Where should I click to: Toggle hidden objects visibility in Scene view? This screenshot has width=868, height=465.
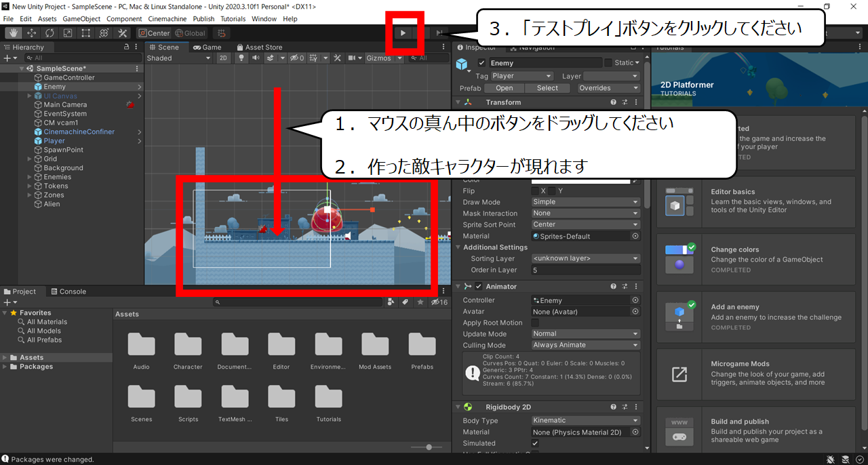[x=297, y=58]
